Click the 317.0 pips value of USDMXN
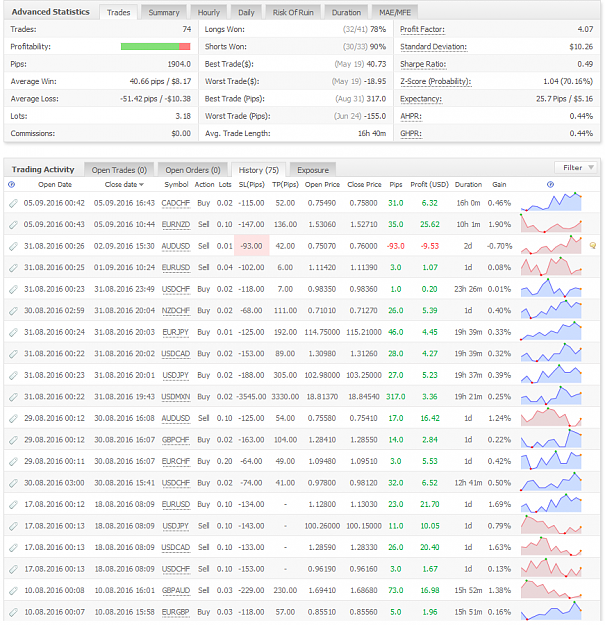 coord(395,397)
